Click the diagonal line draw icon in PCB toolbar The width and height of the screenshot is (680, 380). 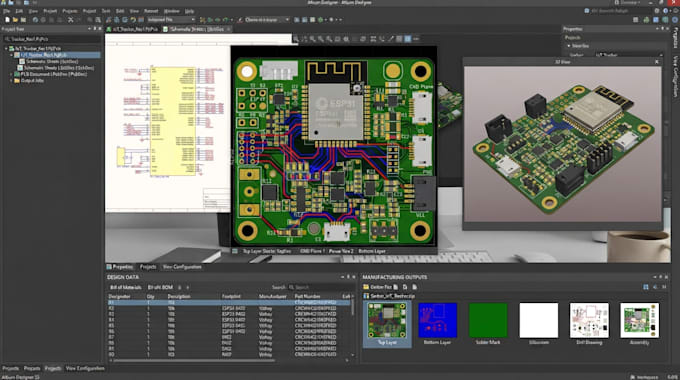click(x=391, y=39)
